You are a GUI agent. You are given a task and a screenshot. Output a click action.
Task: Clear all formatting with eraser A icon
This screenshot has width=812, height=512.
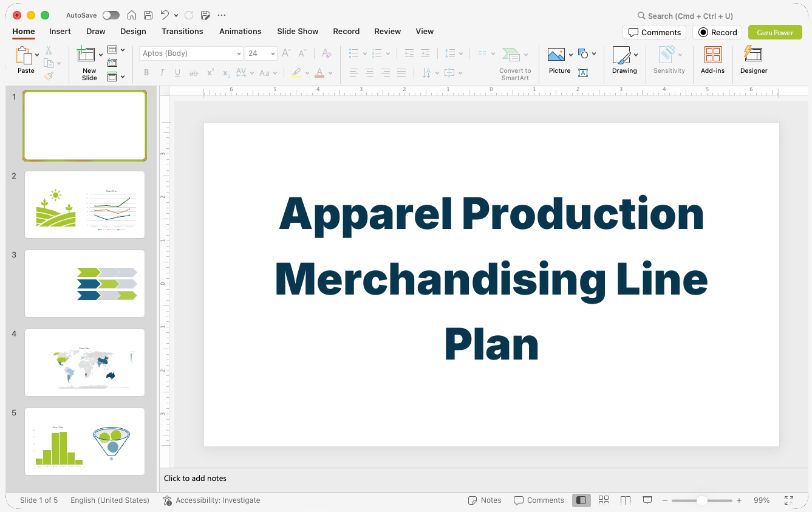(327, 53)
